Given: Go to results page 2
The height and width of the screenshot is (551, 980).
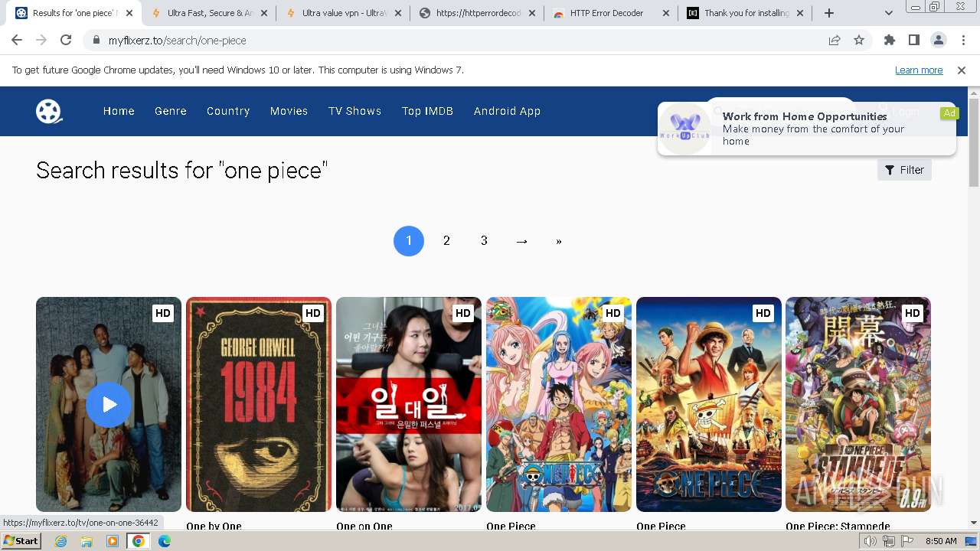Looking at the screenshot, I should [x=446, y=241].
